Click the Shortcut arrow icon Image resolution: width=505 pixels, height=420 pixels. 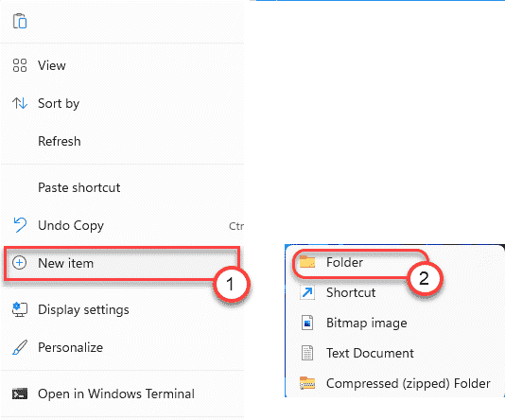(307, 292)
